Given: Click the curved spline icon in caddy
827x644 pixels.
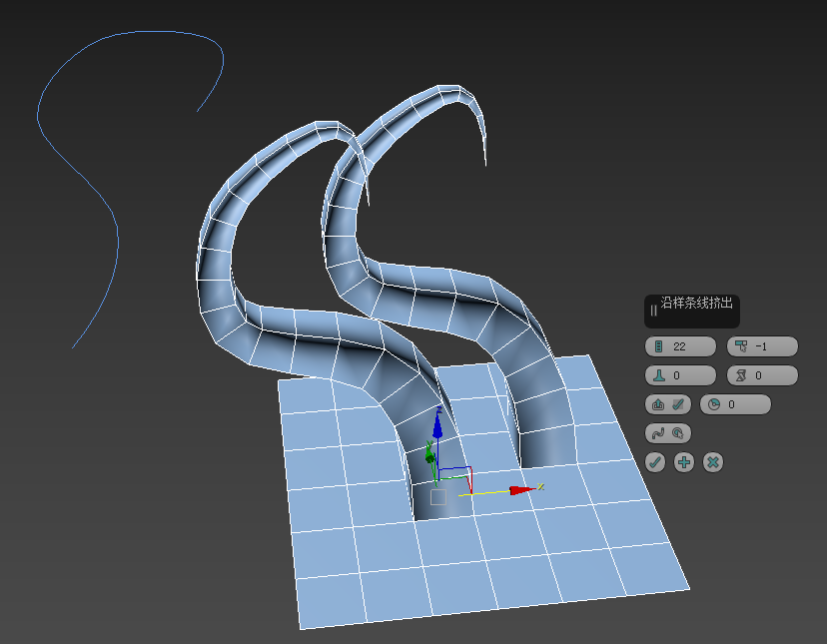Looking at the screenshot, I should (658, 433).
